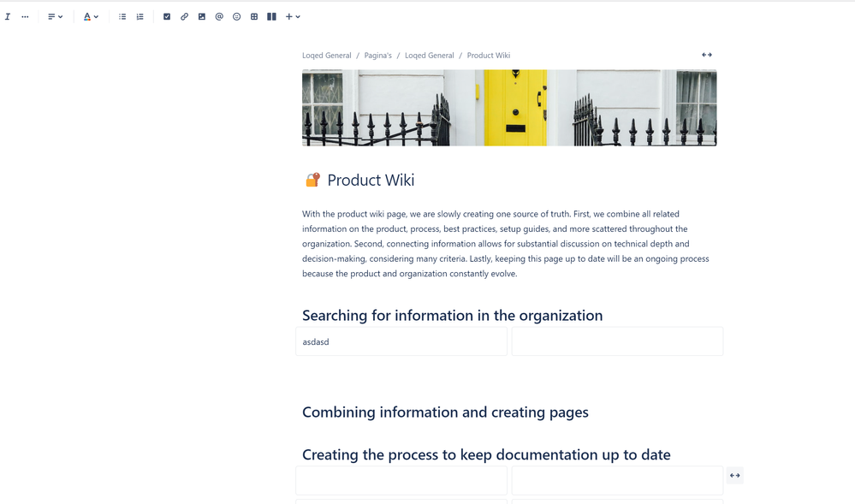Click the Product Wiki page title

point(371,180)
